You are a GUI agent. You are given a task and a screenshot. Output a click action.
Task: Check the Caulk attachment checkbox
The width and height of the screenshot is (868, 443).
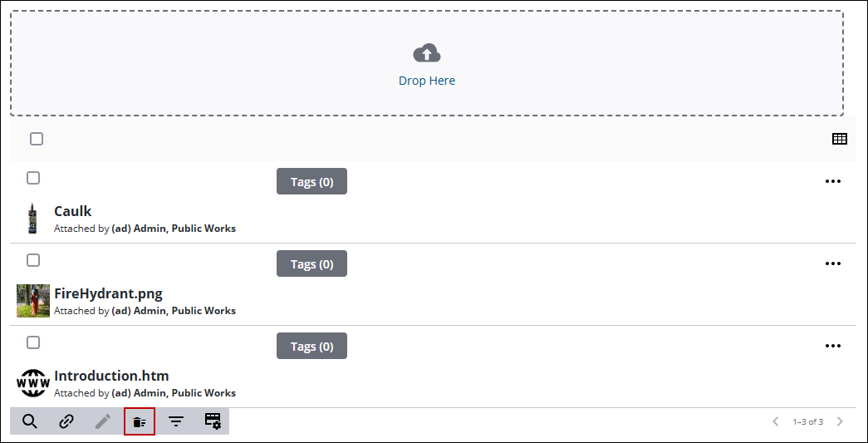click(33, 178)
